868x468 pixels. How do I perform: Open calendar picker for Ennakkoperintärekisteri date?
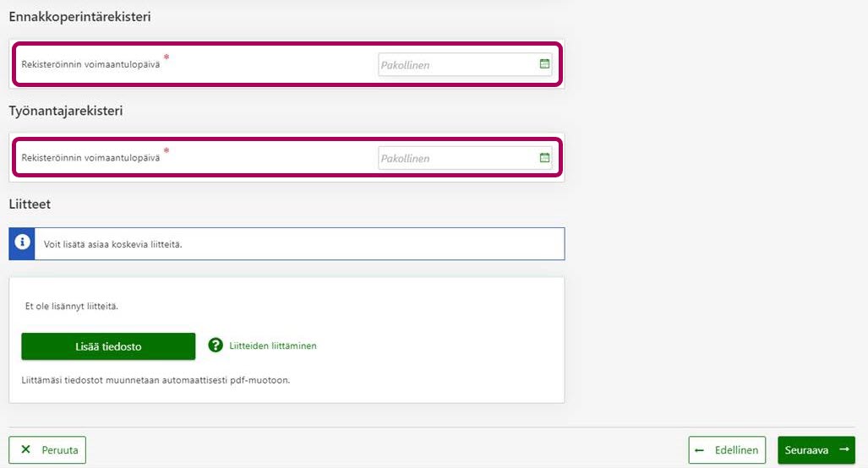(x=544, y=64)
